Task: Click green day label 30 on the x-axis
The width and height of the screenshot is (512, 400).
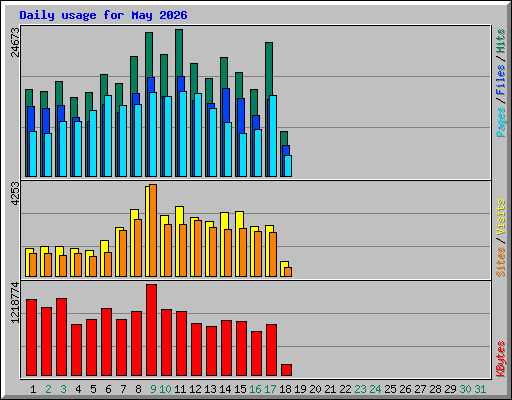Action: (465, 389)
